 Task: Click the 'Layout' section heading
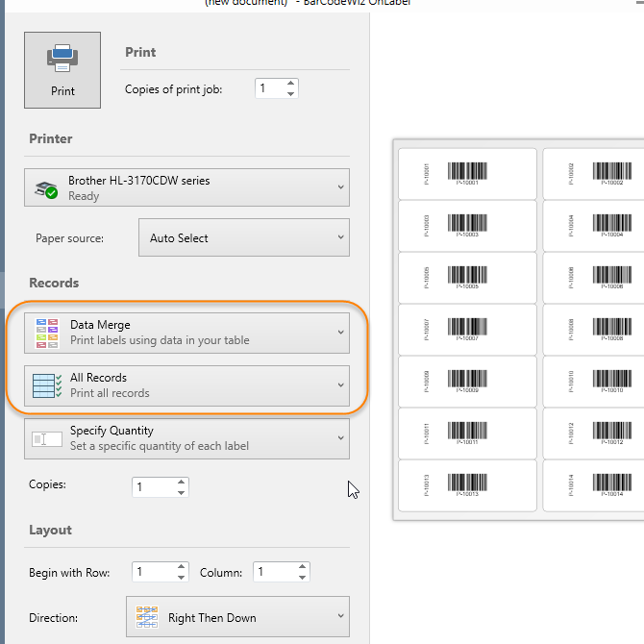coord(50,530)
